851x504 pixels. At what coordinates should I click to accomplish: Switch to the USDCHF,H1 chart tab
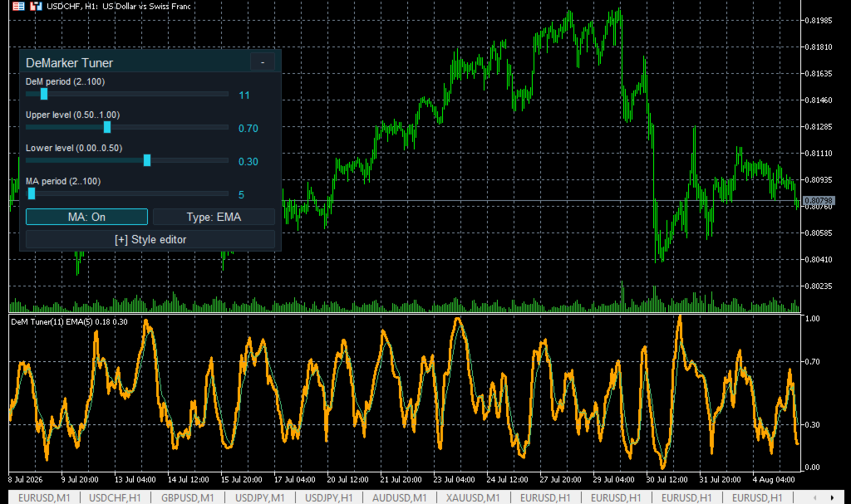pos(115,497)
